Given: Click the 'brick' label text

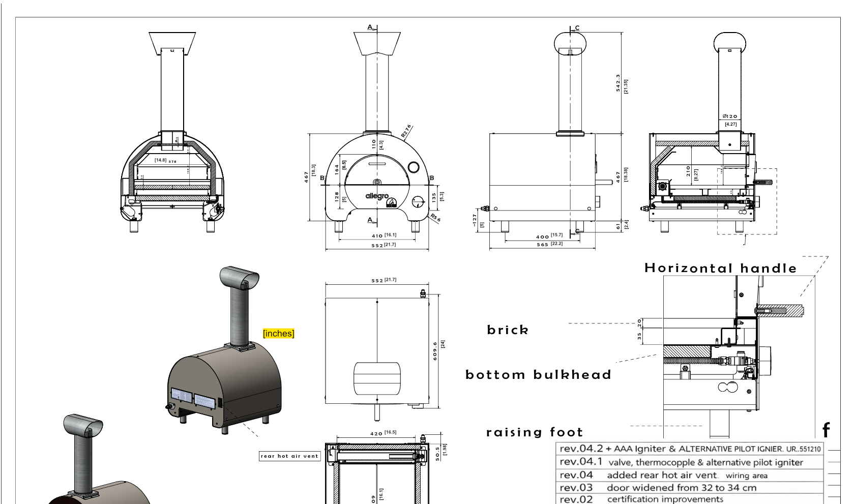Looking at the screenshot, I should click(508, 330).
